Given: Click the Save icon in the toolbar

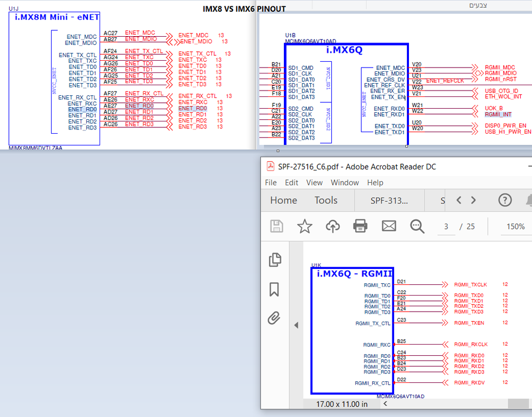Looking at the screenshot, I should point(276,226).
